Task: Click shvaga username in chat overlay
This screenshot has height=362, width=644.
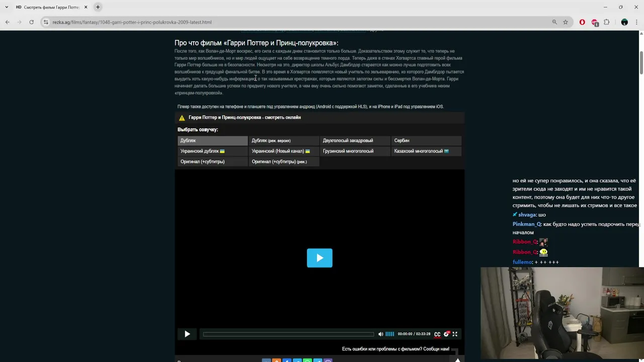Action: [527, 215]
